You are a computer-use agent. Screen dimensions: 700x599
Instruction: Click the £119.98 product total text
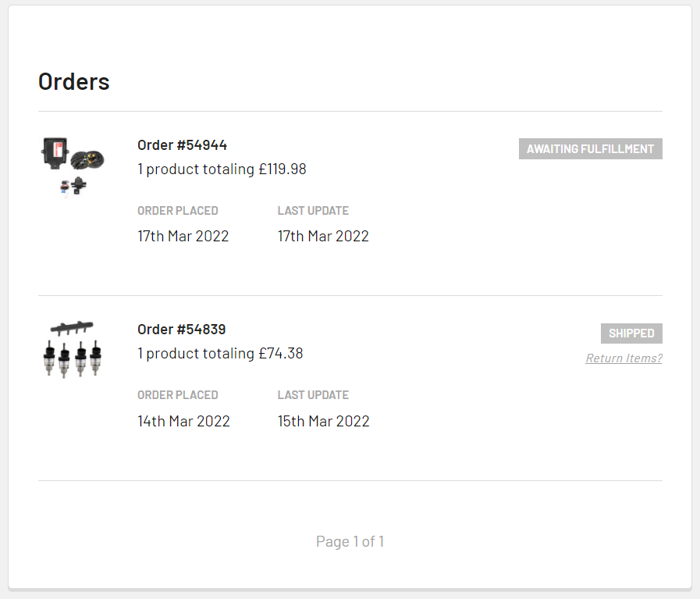pos(282,169)
